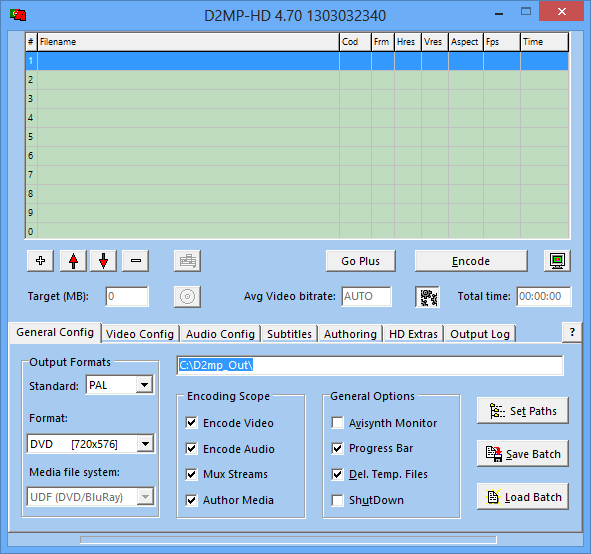Select row 1 in the file list
This screenshot has height=554, width=591.
pos(297,61)
